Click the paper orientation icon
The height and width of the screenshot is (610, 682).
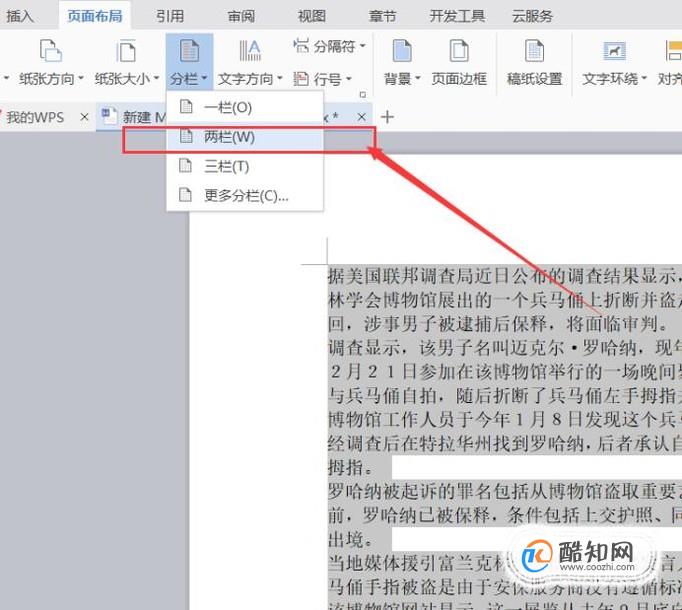[x=51, y=50]
